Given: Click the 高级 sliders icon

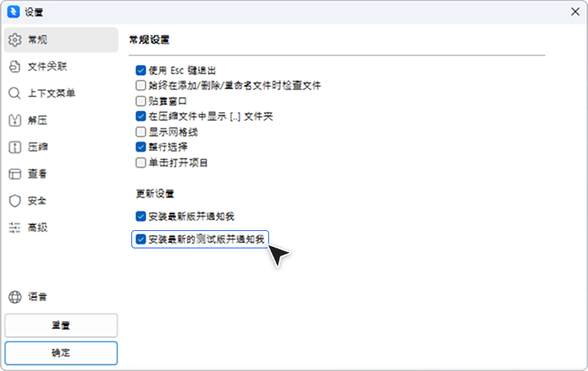Looking at the screenshot, I should 14,228.
